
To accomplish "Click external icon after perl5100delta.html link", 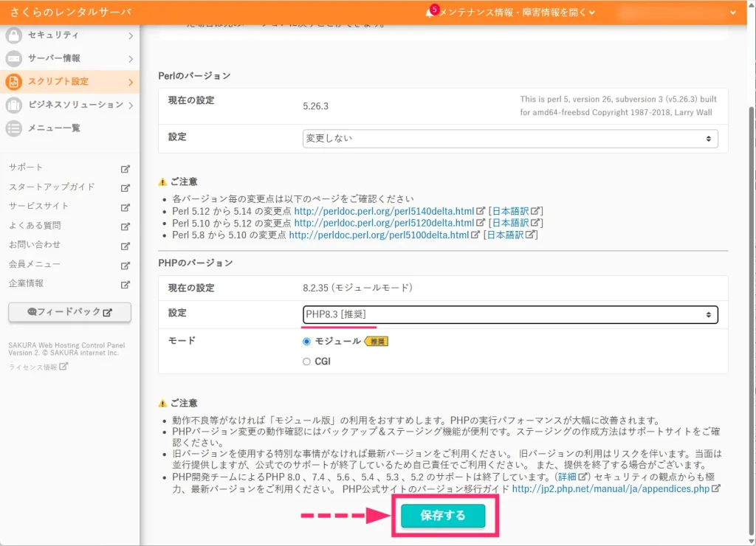I will [475, 235].
